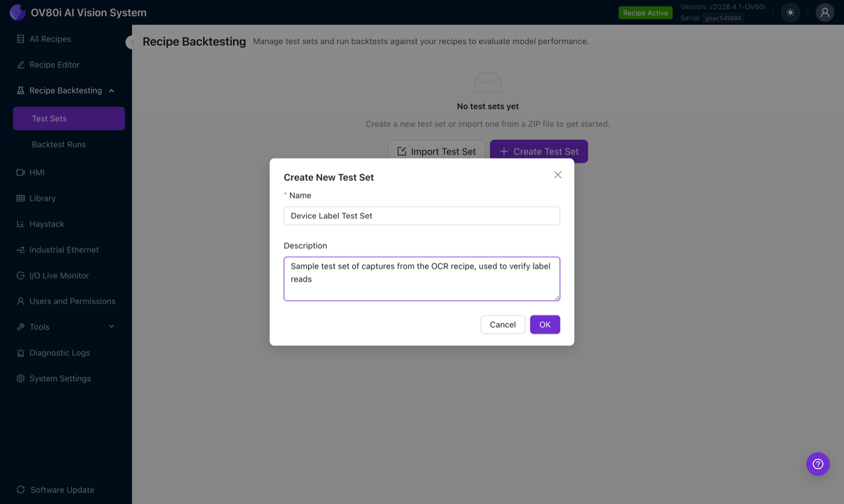Cancel the Create New Test Set dialog
844x504 pixels.
tap(502, 324)
